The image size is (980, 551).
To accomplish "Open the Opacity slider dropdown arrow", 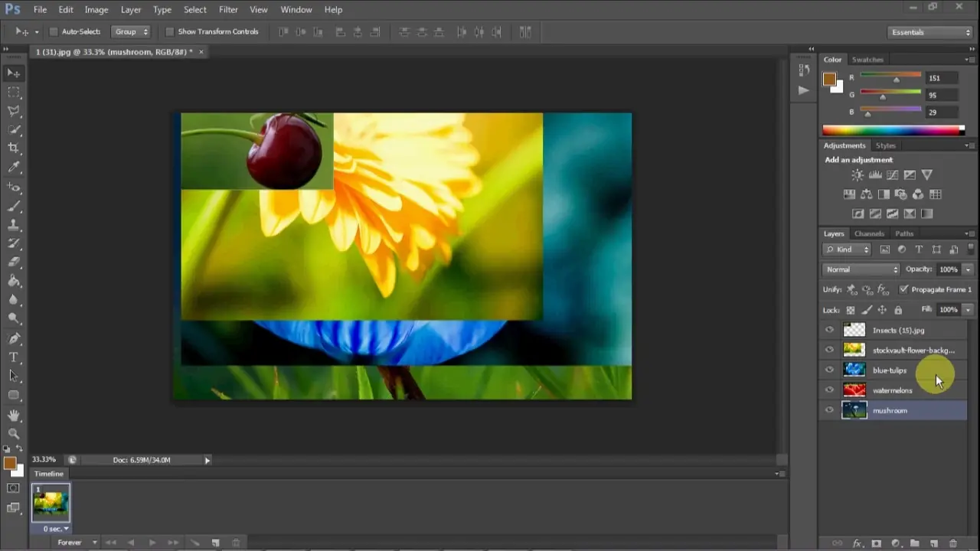I will [968, 269].
